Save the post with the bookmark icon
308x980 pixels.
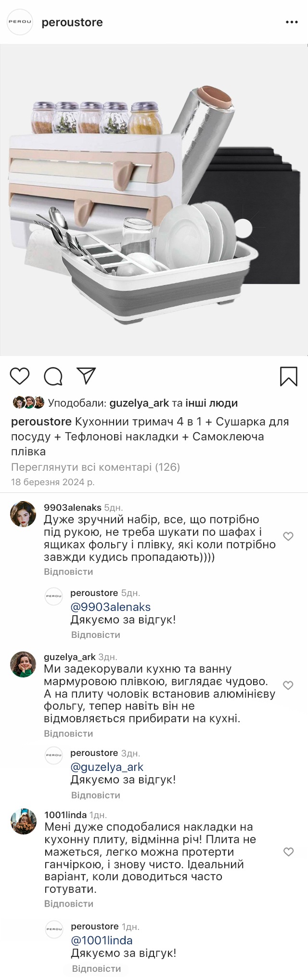[289, 376]
